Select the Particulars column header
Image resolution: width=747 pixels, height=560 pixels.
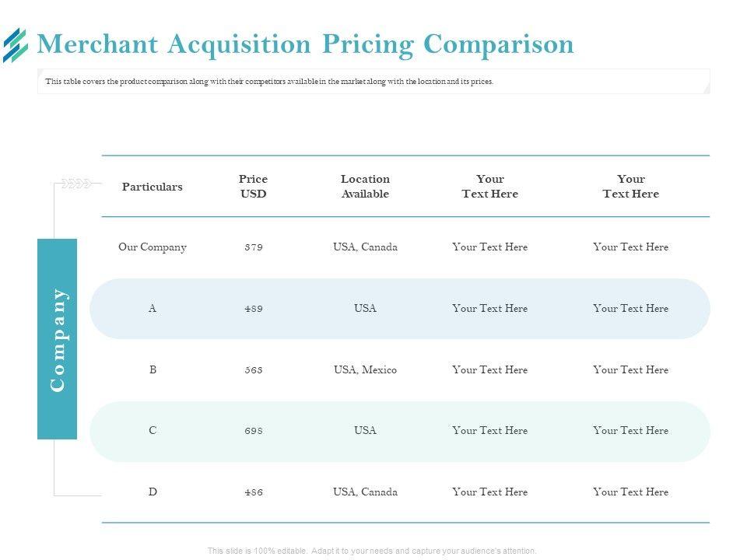[x=153, y=187]
